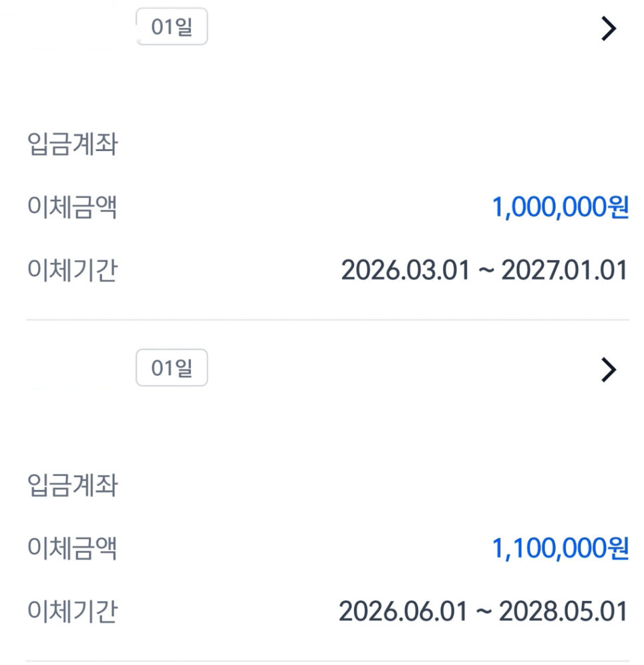
Task: Click the 입금계좌 label above the 1,000,000원 amount
Action: 73,144
